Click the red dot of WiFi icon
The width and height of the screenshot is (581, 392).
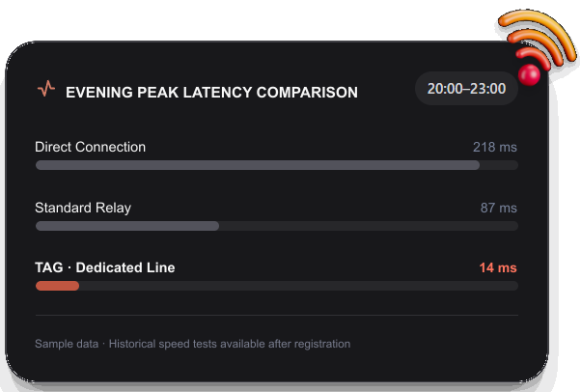pyautogui.click(x=529, y=75)
